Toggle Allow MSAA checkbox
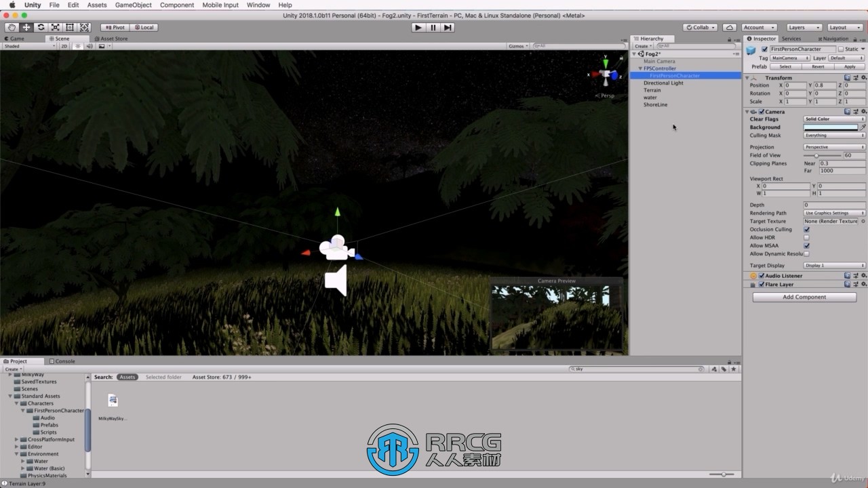The width and height of the screenshot is (868, 488). coord(806,246)
